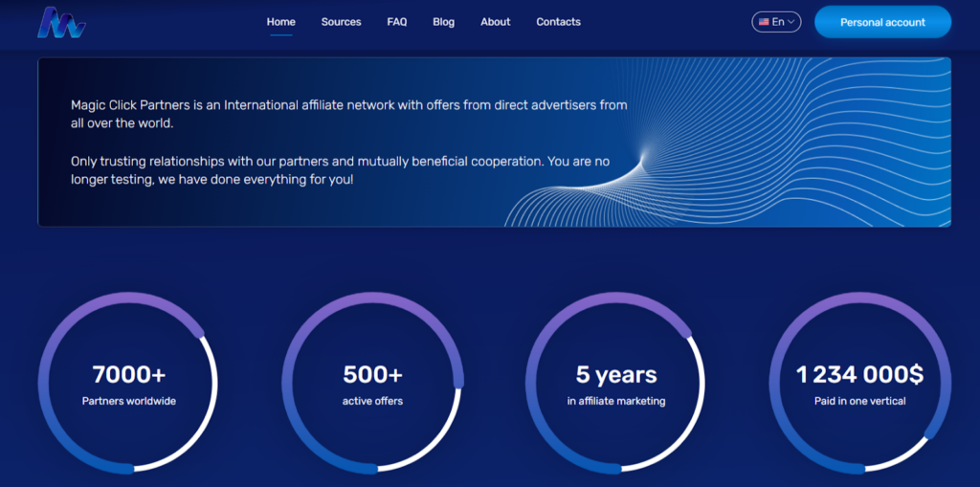Click the Magic Click Partners logo

61,22
